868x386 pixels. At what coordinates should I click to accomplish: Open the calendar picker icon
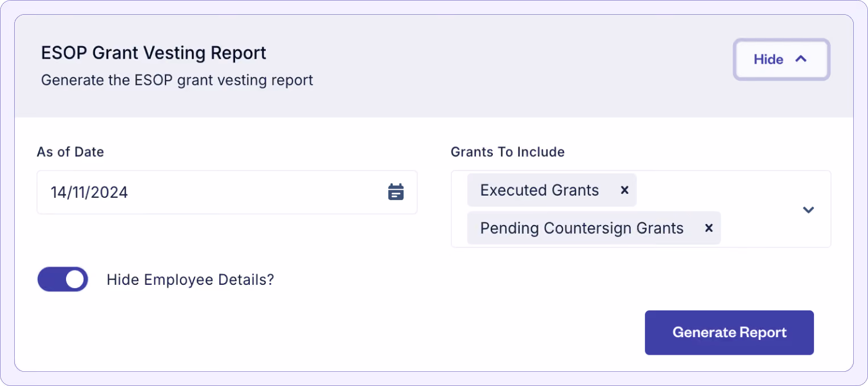click(396, 192)
